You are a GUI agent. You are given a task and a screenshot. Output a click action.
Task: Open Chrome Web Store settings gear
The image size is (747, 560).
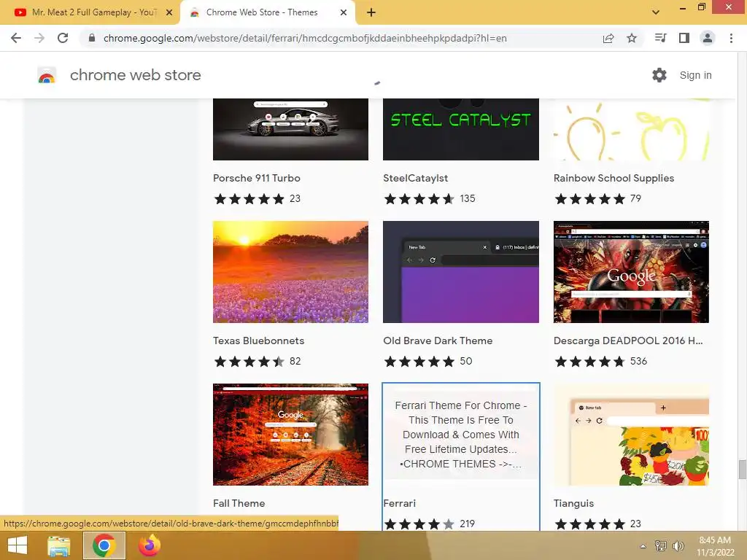click(659, 75)
